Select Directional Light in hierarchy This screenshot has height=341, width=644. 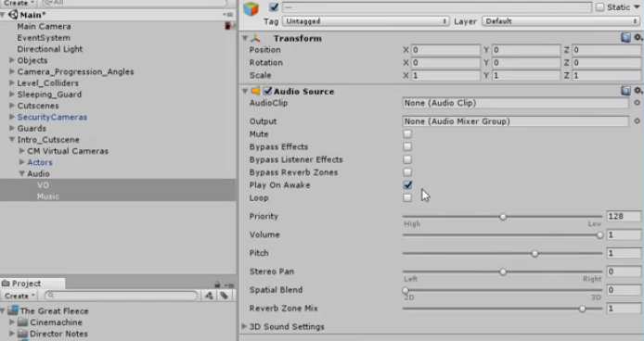(50, 49)
